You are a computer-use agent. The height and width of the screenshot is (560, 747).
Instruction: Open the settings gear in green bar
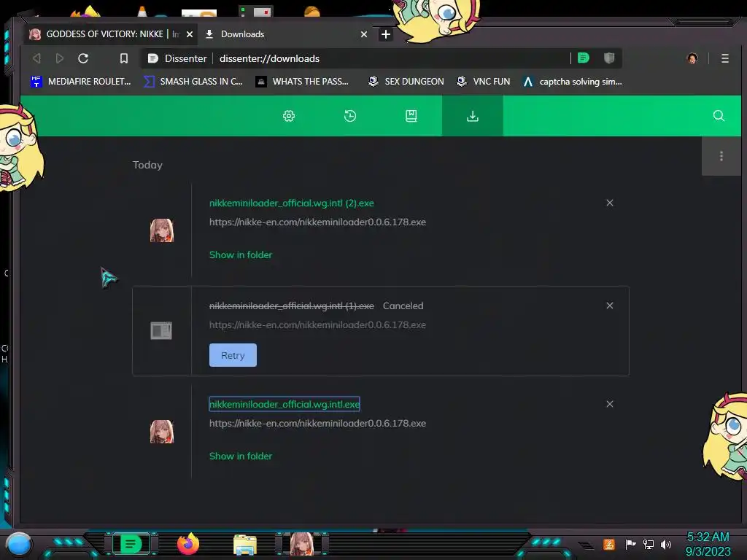pos(289,116)
